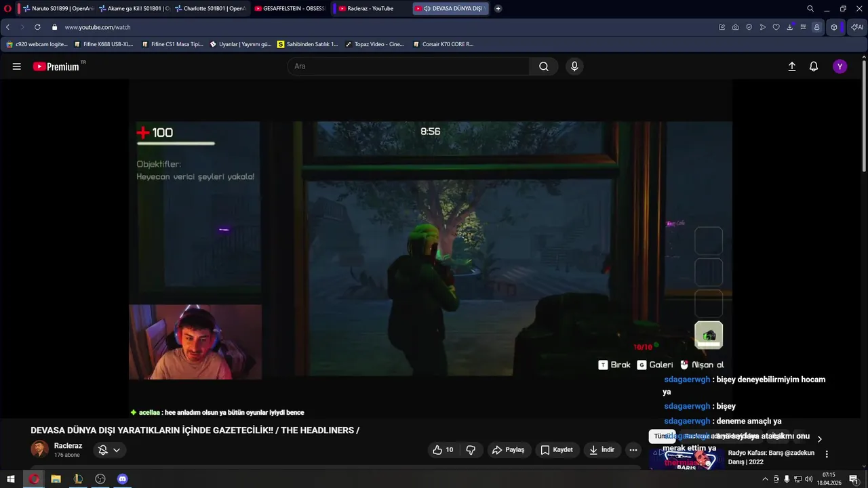Viewport: 868px width, 488px height.
Task: Open Opera downloads panel
Action: click(x=790, y=27)
